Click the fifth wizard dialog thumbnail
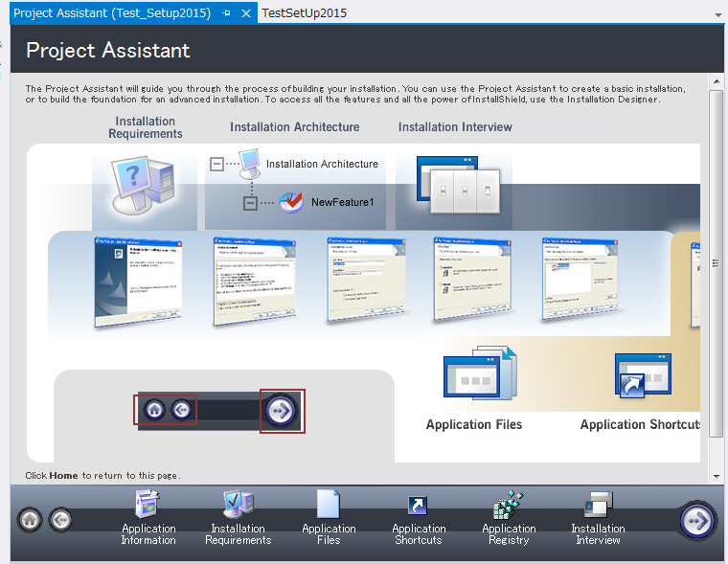Image resolution: width=728 pixels, height=564 pixels. (580, 279)
